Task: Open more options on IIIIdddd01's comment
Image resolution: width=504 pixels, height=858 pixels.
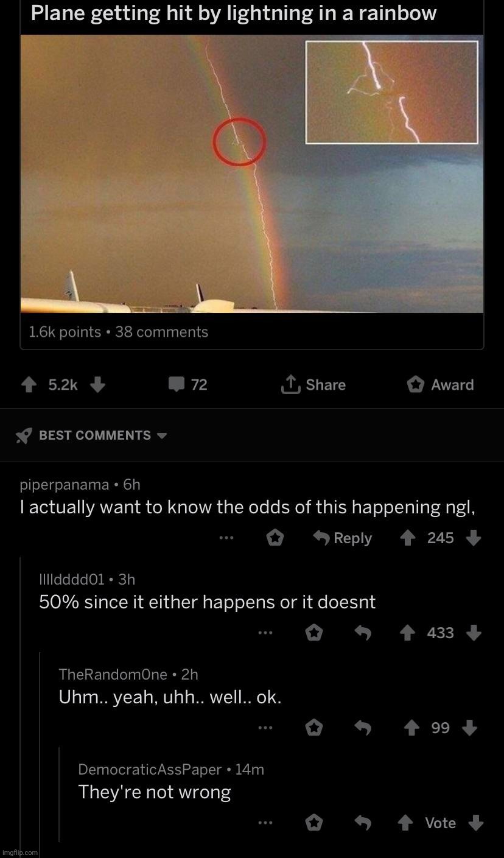Action: point(265,633)
